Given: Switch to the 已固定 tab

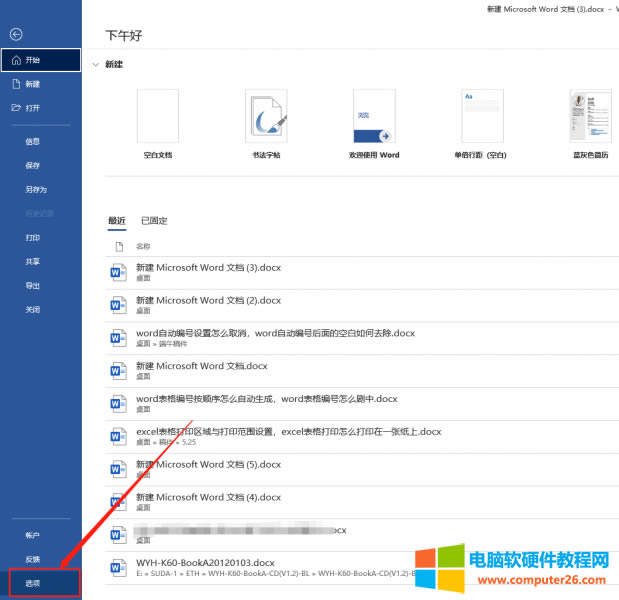Looking at the screenshot, I should click(x=154, y=221).
